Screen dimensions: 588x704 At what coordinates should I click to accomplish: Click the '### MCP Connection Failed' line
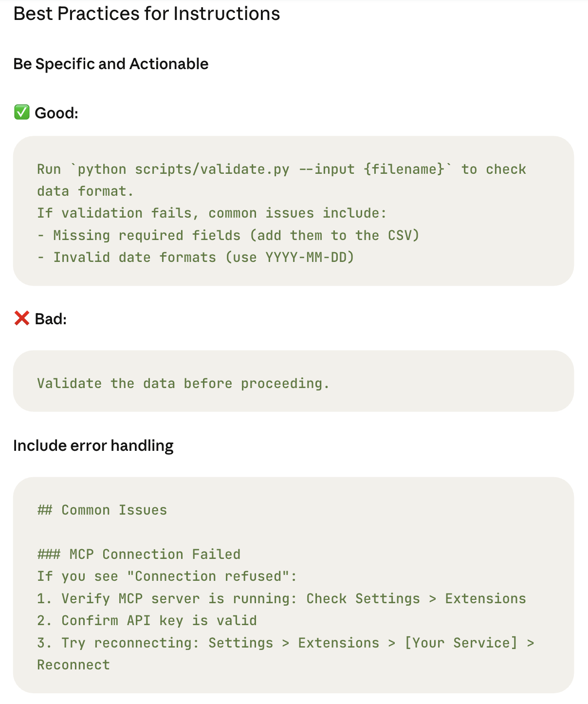[139, 554]
